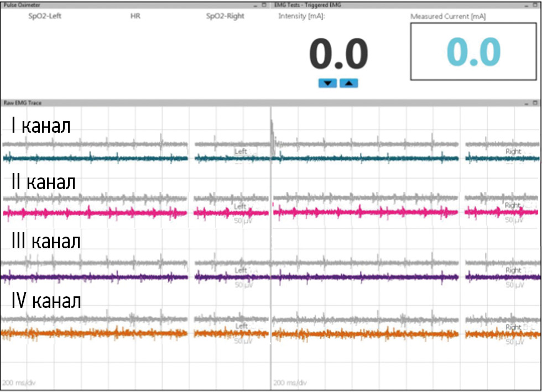This screenshot has height=392, width=542.
Task: Increase stimulation intensity with the up arrow
Action: tap(348, 83)
